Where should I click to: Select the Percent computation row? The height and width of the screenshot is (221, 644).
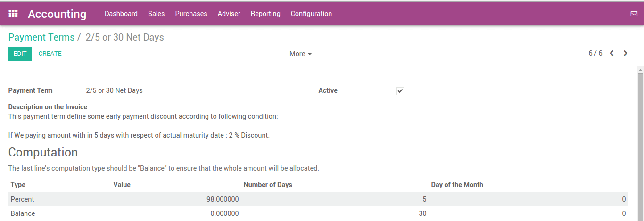pyautogui.click(x=23, y=199)
